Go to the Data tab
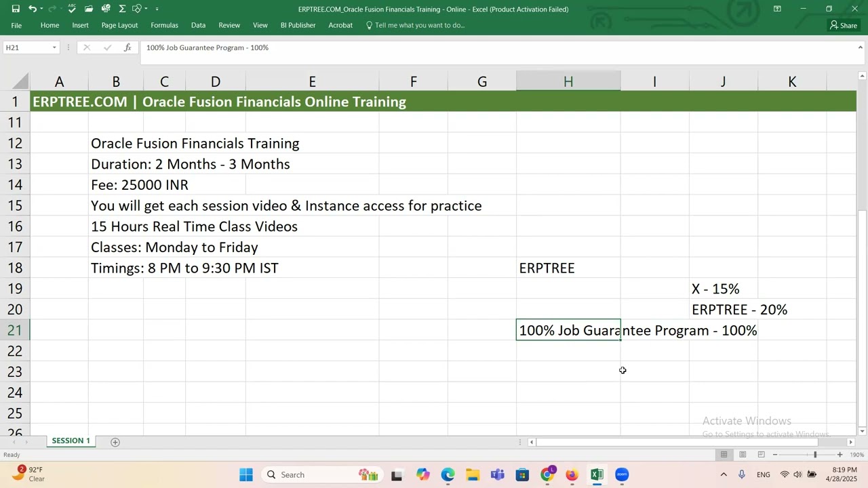 point(198,25)
